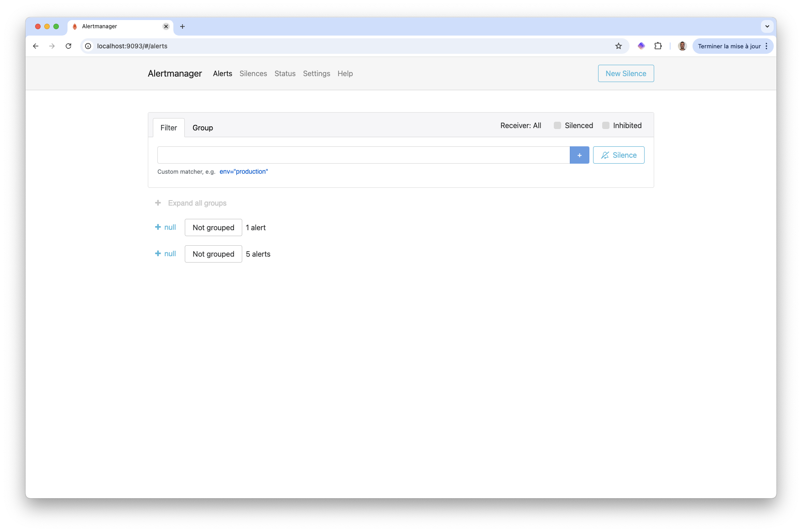
Task: Click the site information icon in address bar
Action: coord(87,46)
